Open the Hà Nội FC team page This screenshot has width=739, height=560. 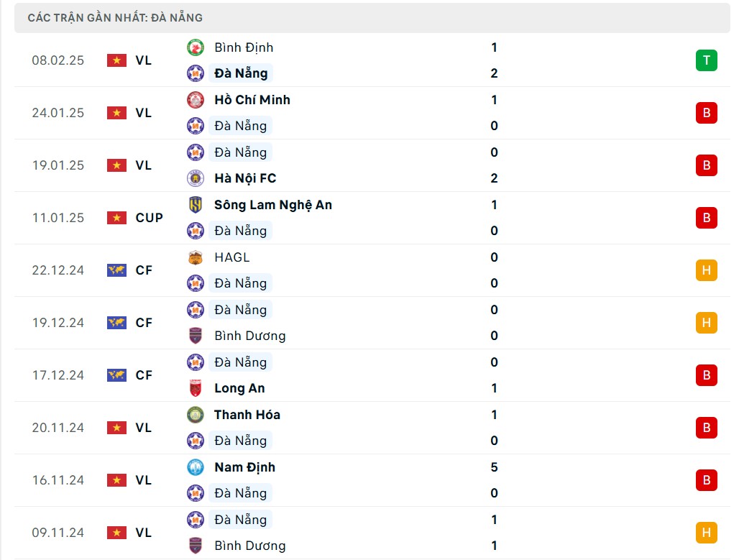tap(247, 178)
